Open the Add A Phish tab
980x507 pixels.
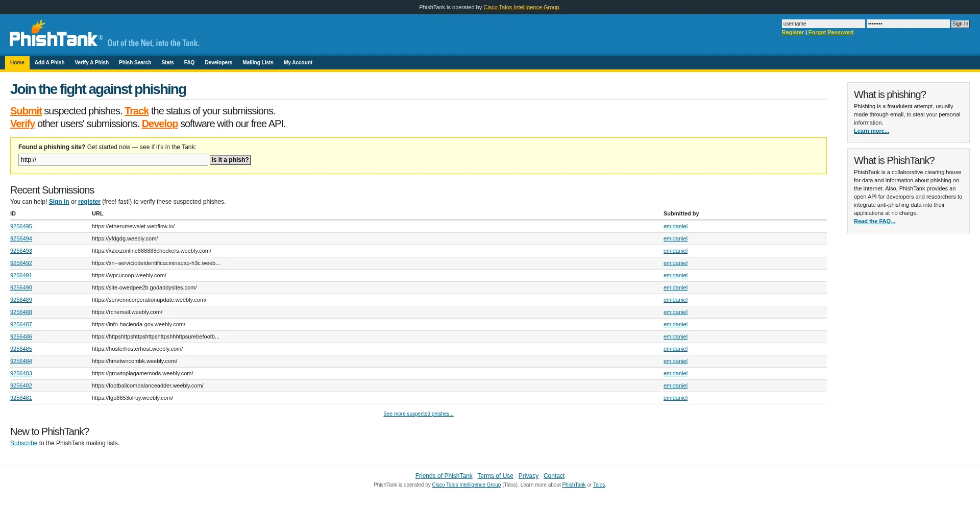50,63
